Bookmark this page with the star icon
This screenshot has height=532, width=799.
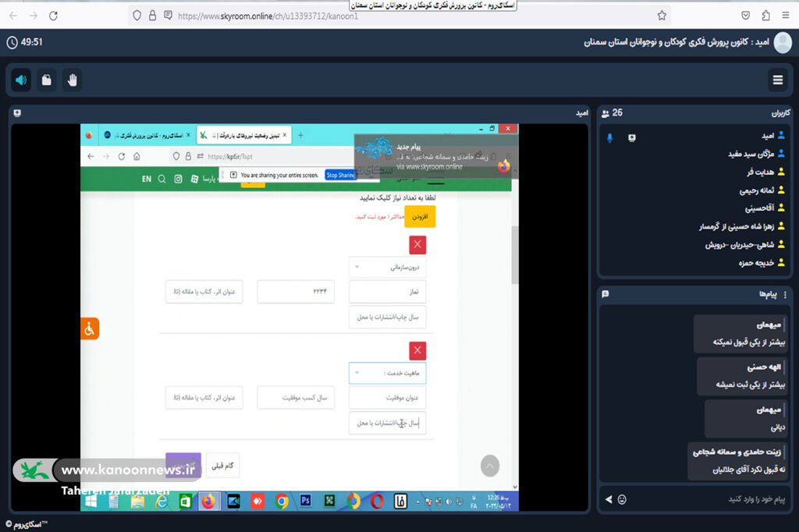point(662,16)
